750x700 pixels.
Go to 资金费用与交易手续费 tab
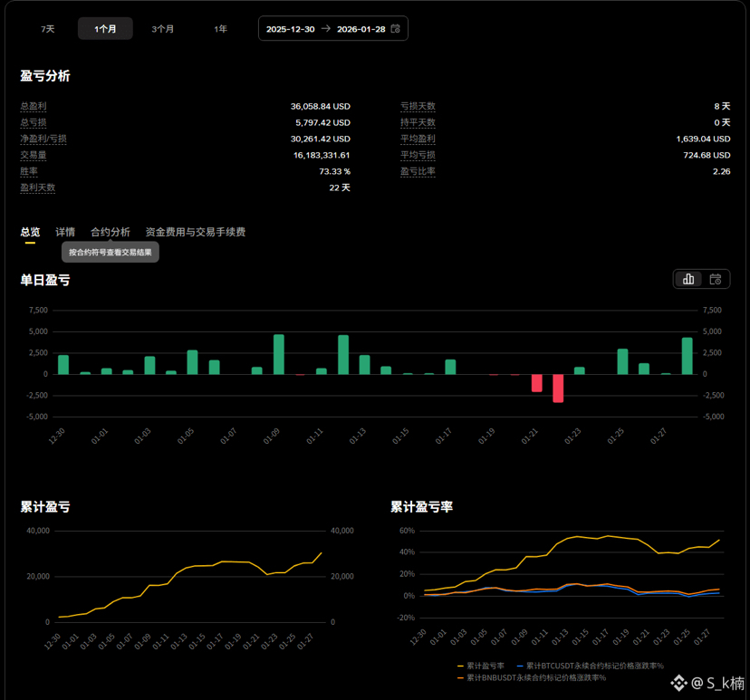tap(195, 232)
